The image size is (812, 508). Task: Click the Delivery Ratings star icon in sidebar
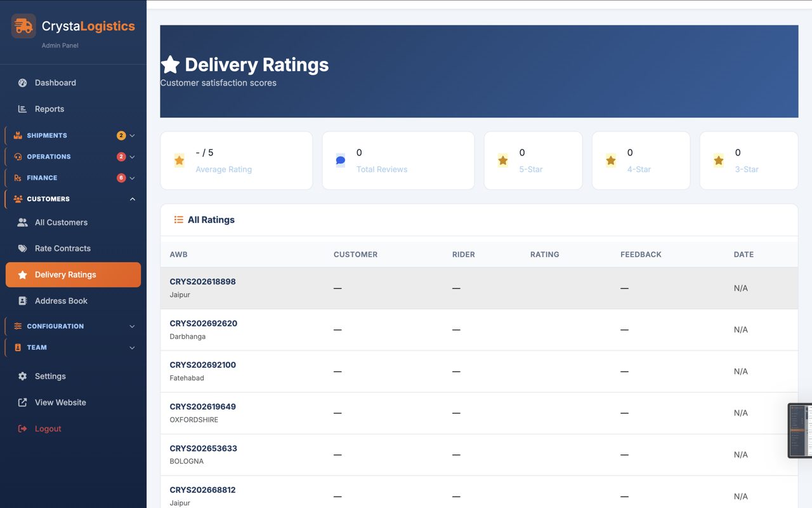click(23, 275)
